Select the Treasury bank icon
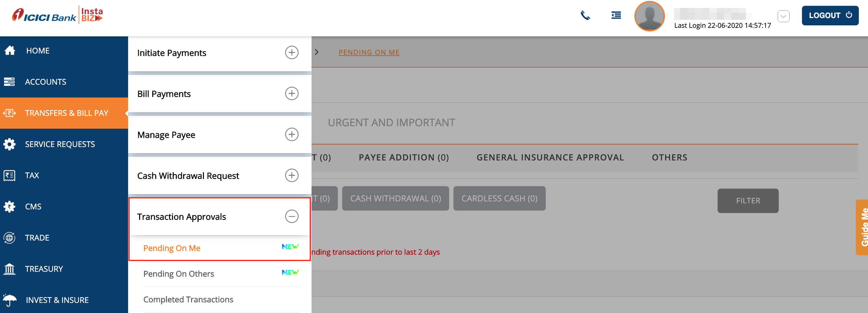The image size is (868, 313). (10, 269)
